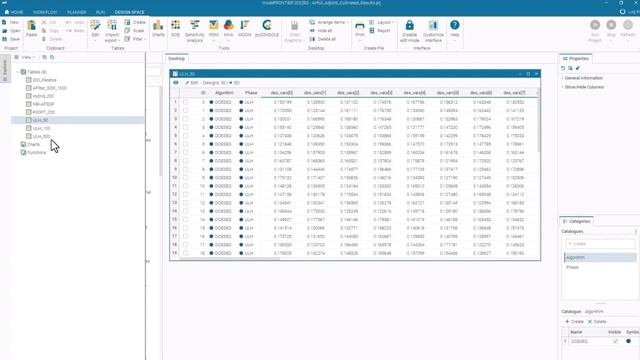
Task: Tick the checkbox of table row 1
Action: [185, 102]
